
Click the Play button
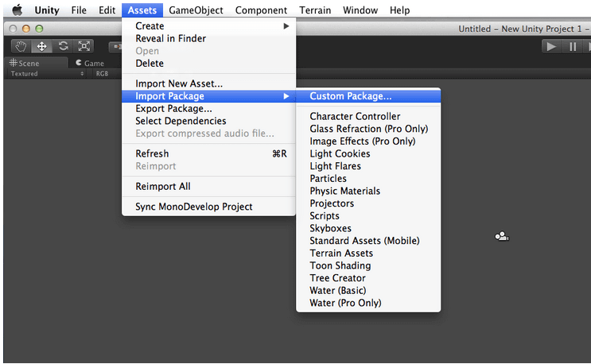coord(551,47)
